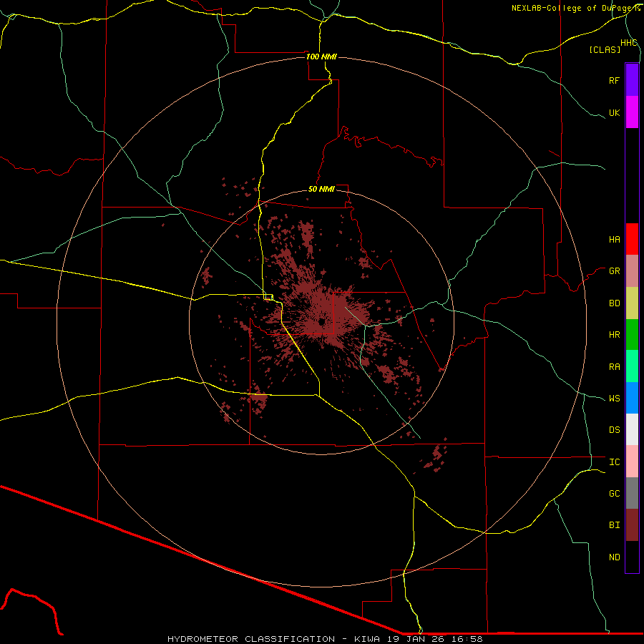Click the light pink IC color swatch
Viewport: 644px width, 644px height.
coord(632,462)
